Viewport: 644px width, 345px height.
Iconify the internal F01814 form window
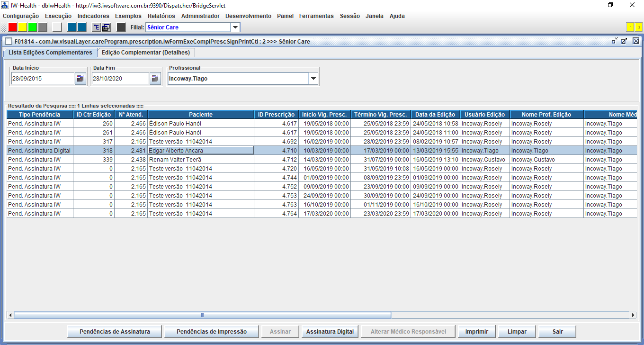point(614,41)
